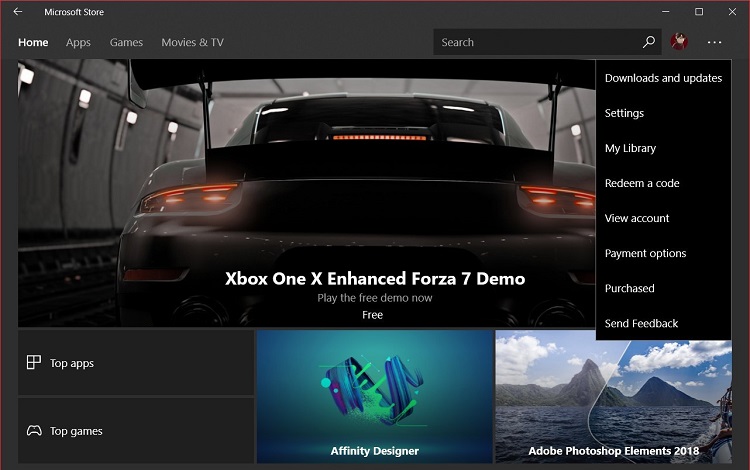Open the Top apps tile

pyautogui.click(x=136, y=362)
